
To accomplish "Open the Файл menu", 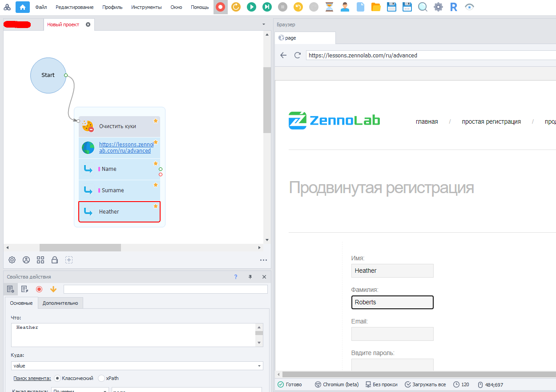I will [x=41, y=7].
